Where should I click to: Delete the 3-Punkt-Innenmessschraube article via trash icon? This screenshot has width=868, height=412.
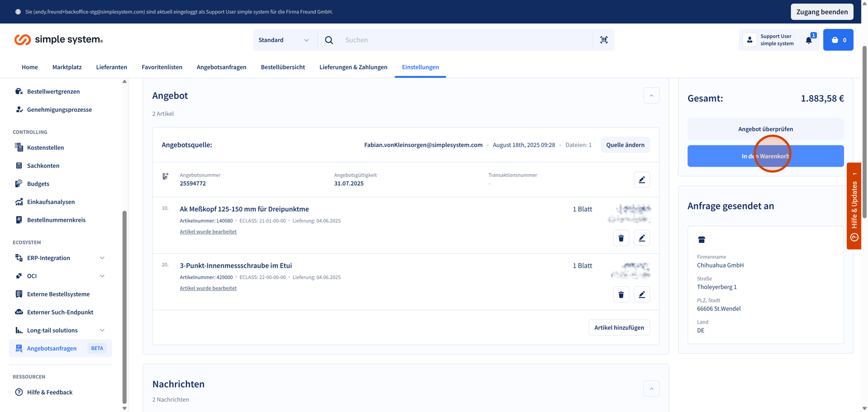(621, 294)
